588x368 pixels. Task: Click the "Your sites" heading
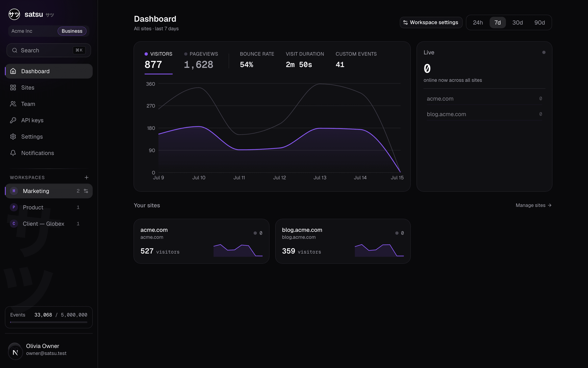(147, 205)
